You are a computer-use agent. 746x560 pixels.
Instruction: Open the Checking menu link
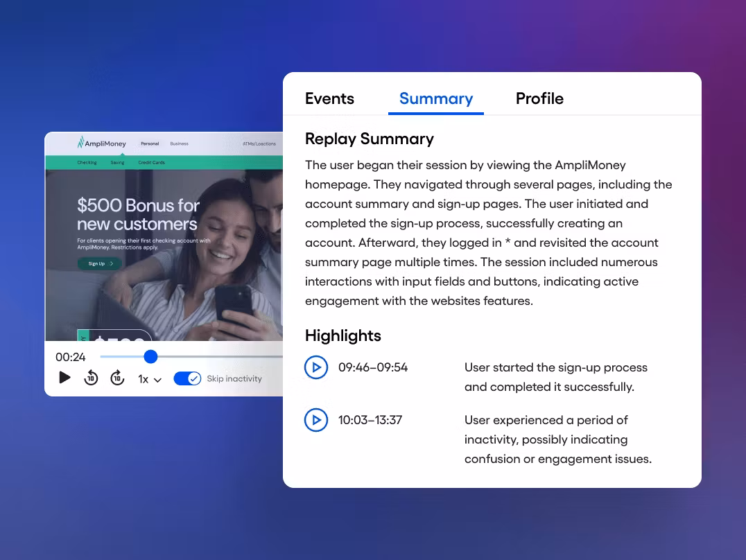(x=87, y=163)
